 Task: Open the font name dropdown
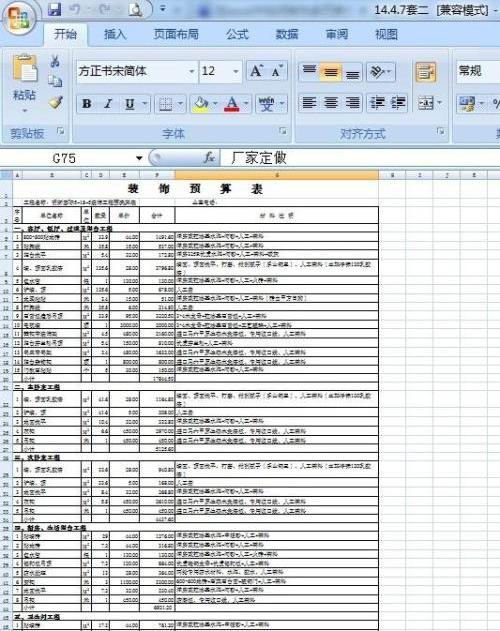pyautogui.click(x=192, y=72)
